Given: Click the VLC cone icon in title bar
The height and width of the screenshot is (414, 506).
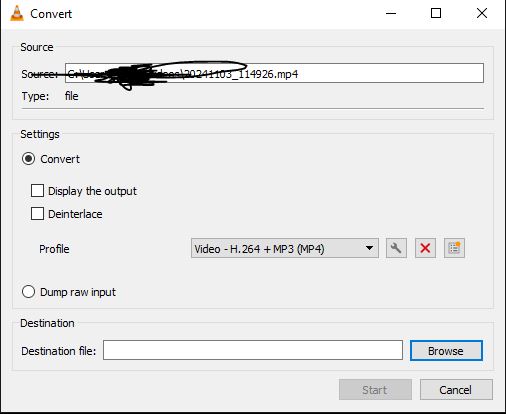Looking at the screenshot, I should click(x=17, y=14).
